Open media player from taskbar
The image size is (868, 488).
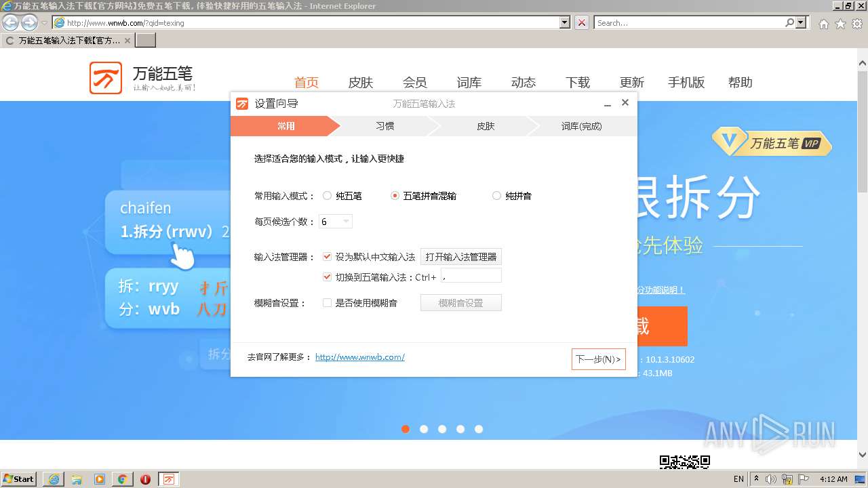tap(100, 479)
